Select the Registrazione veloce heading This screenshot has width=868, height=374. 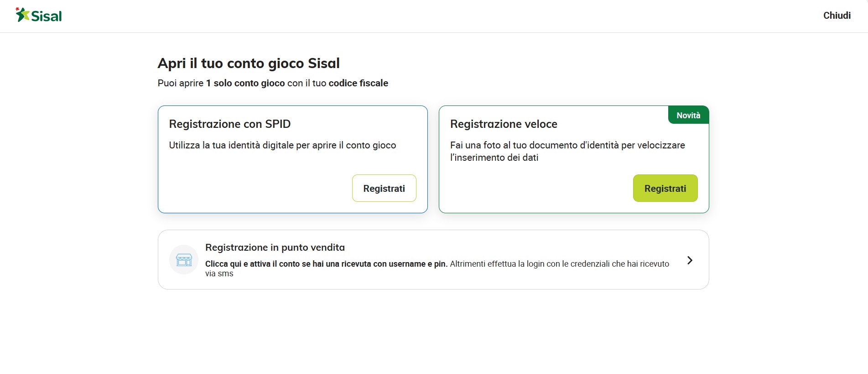click(x=504, y=124)
